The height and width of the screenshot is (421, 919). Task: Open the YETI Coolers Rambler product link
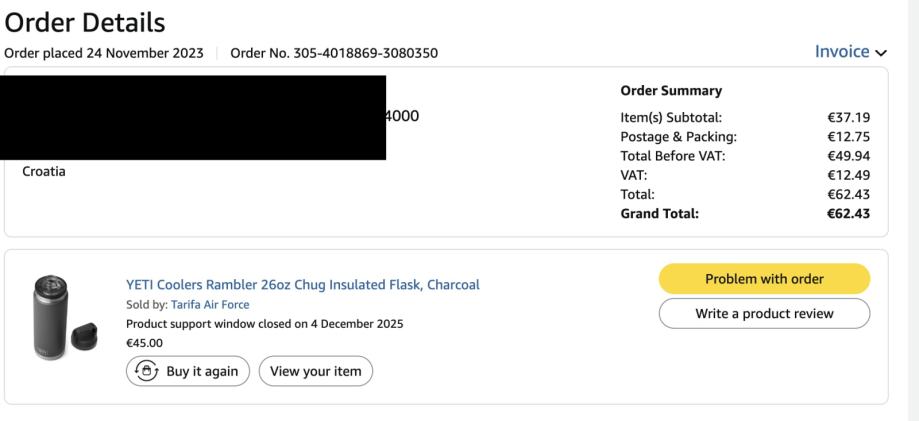pos(302,285)
